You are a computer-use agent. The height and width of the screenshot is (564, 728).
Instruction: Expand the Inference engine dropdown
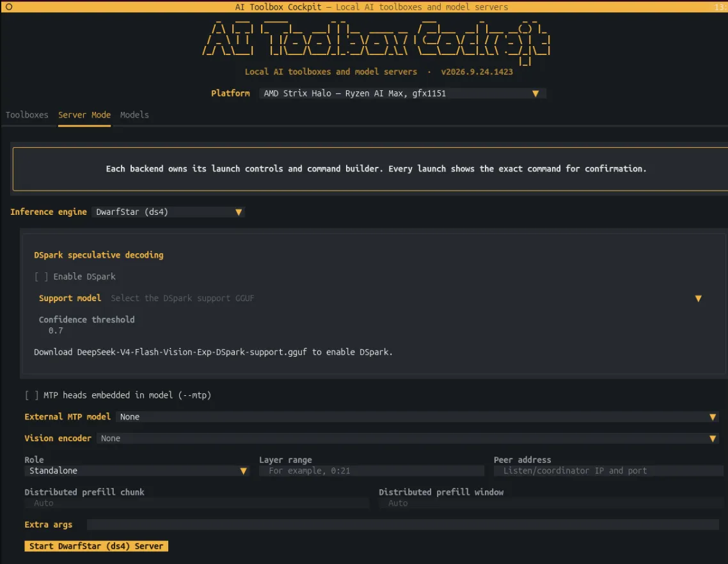point(168,212)
